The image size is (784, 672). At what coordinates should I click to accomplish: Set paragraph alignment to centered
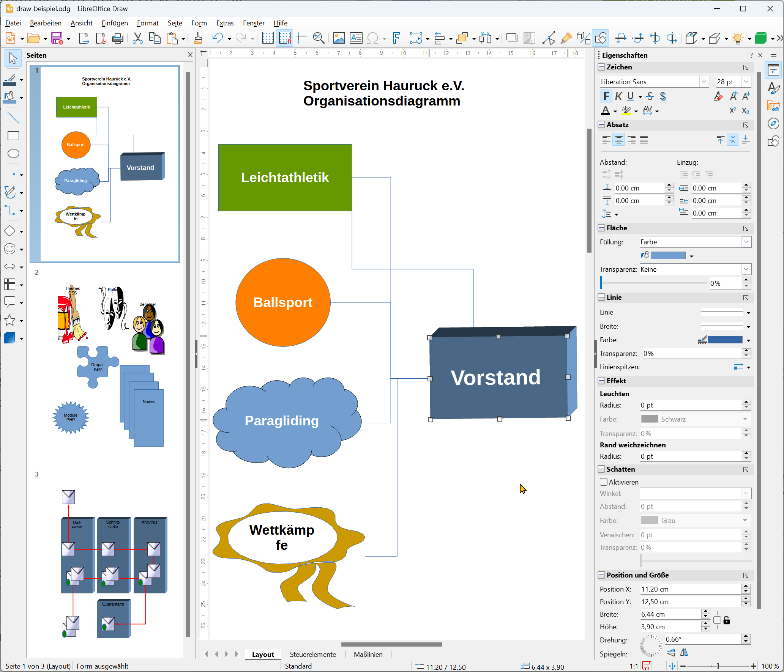tap(619, 140)
